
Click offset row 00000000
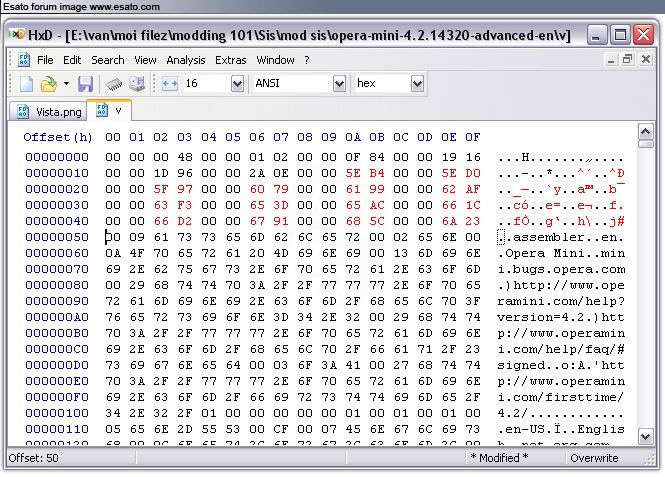[x=57, y=157]
